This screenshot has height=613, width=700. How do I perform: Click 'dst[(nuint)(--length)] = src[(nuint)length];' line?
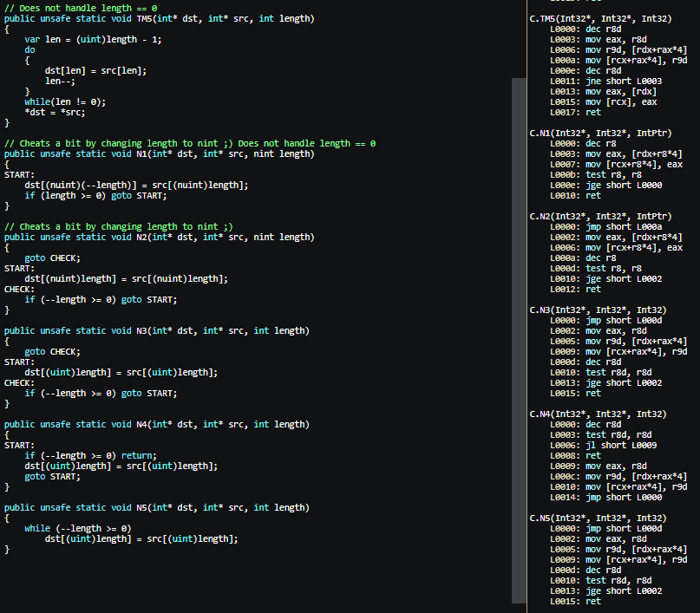click(x=136, y=186)
